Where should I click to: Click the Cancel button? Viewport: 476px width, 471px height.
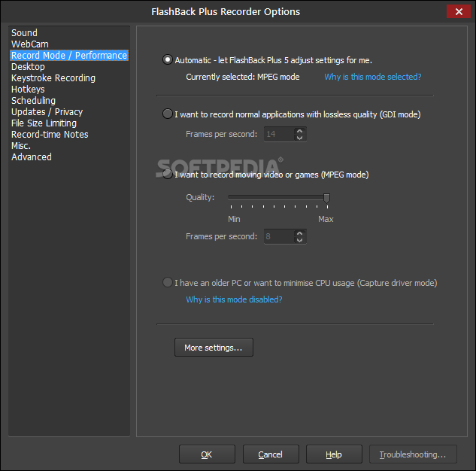(271, 454)
